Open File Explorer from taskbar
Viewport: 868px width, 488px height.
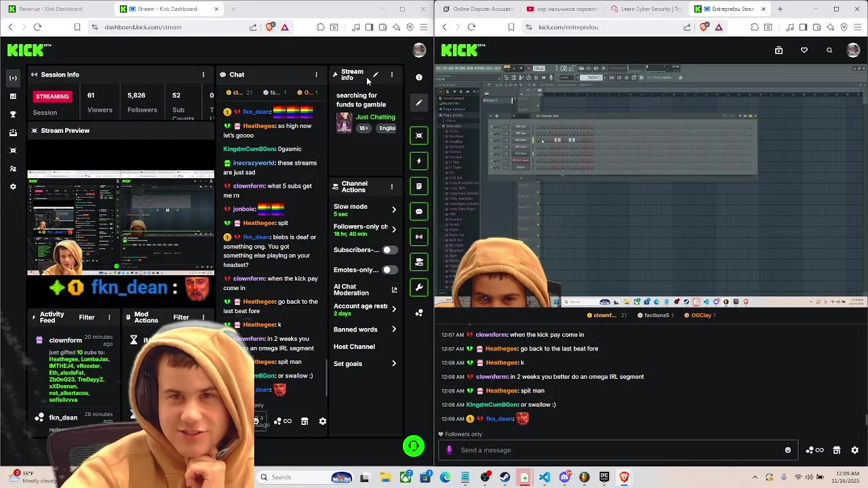pyautogui.click(x=385, y=477)
